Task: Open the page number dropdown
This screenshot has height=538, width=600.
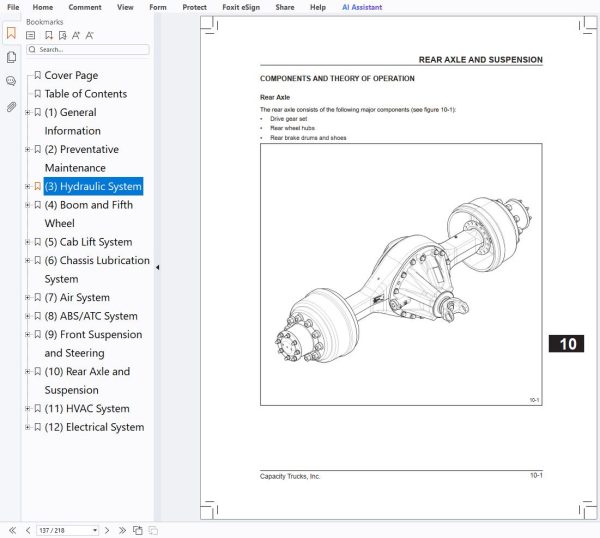Action: pyautogui.click(x=95, y=530)
